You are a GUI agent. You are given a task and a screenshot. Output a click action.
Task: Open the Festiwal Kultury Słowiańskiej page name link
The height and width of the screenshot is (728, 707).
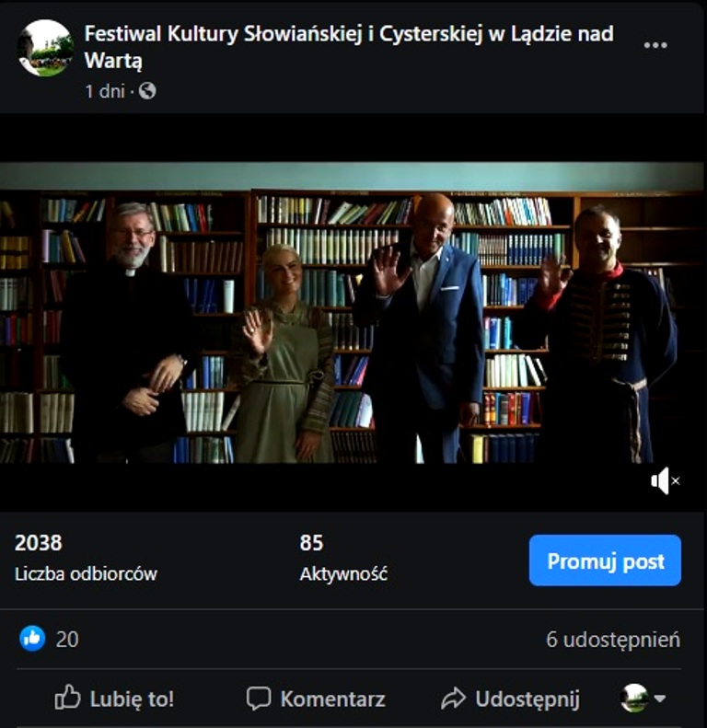[x=349, y=46]
